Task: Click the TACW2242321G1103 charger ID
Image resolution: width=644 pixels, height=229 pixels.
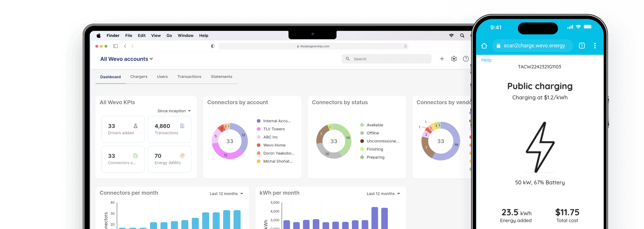Action: [x=539, y=67]
